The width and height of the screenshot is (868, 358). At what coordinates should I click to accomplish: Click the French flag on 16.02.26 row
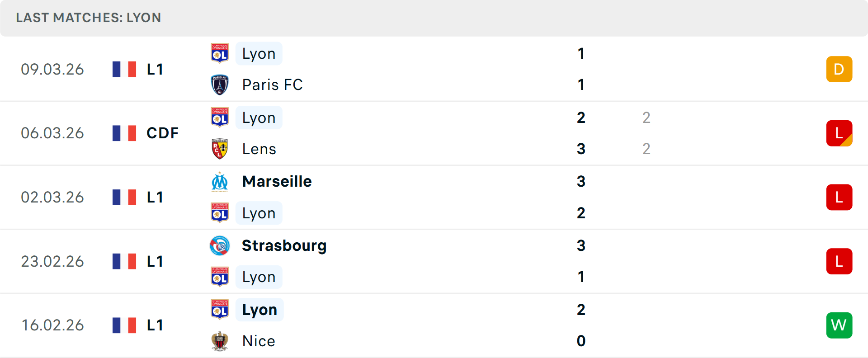point(124,325)
